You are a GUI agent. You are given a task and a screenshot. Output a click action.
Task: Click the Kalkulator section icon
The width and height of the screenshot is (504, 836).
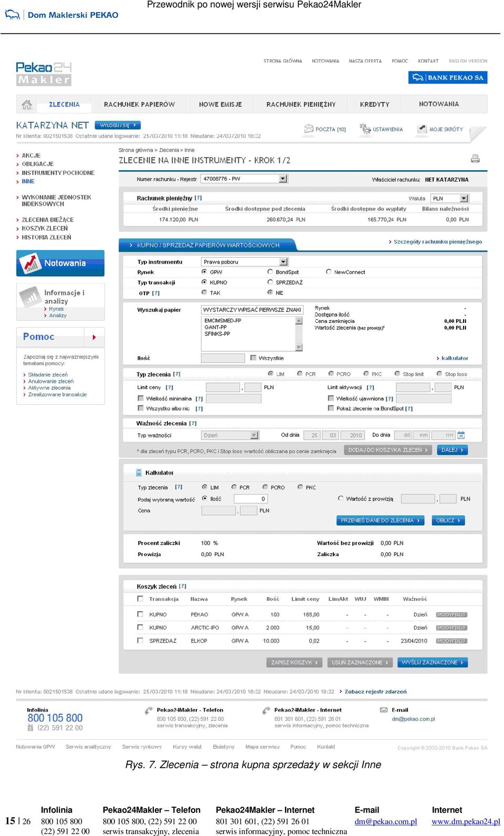[x=139, y=473]
